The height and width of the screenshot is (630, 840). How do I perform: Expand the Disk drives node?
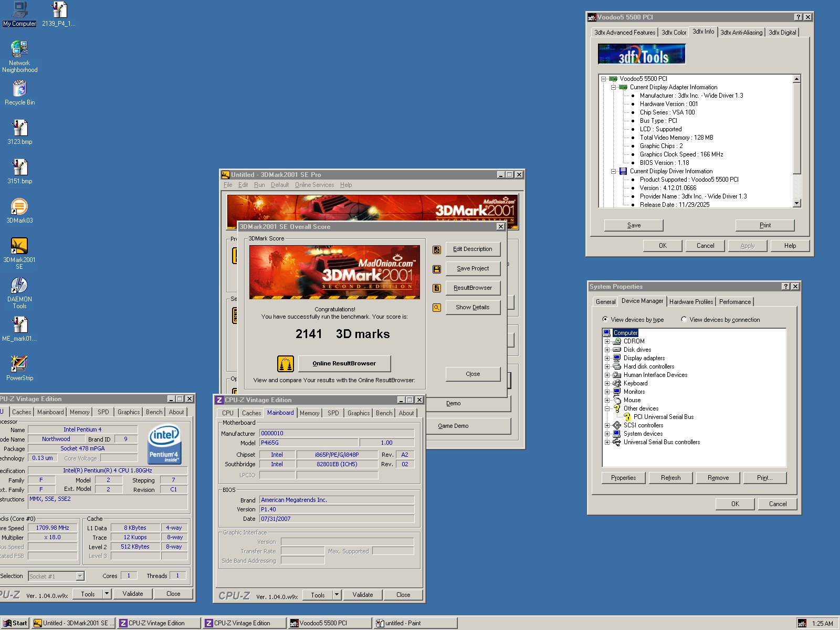click(x=607, y=350)
